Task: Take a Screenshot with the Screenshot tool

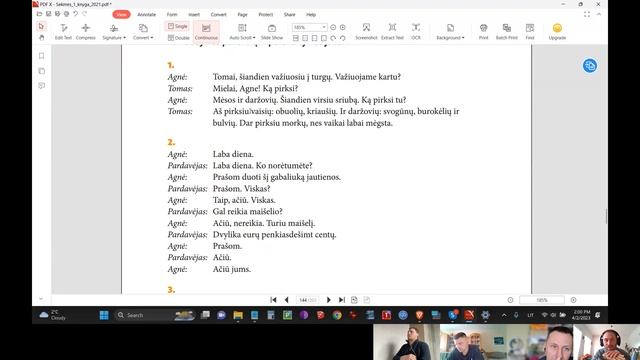Action: [366, 31]
